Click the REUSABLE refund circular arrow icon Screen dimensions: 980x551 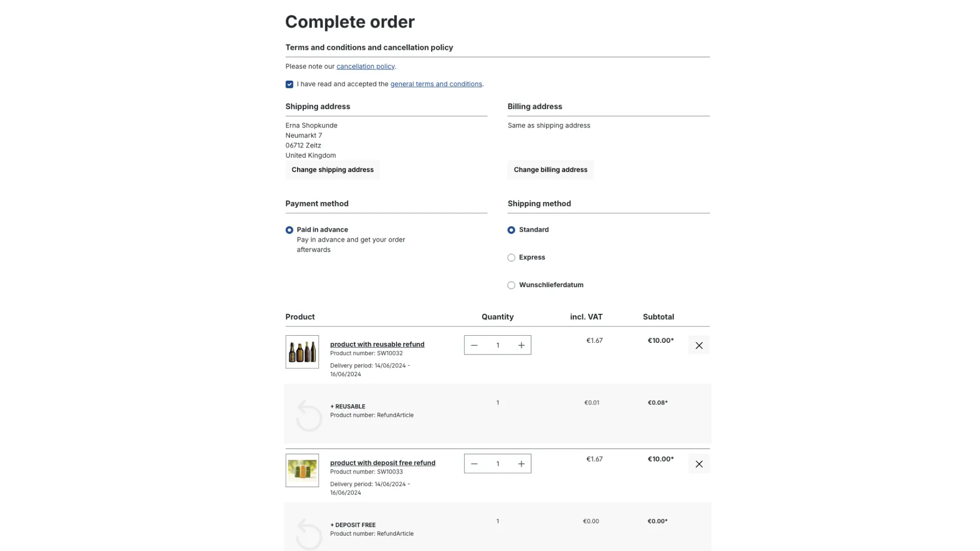[308, 415]
